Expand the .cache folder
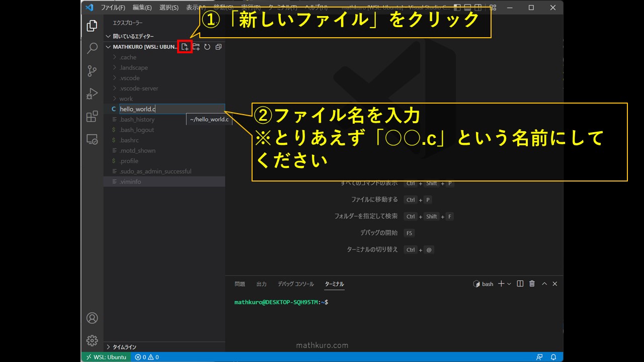The image size is (644, 362). (164, 57)
